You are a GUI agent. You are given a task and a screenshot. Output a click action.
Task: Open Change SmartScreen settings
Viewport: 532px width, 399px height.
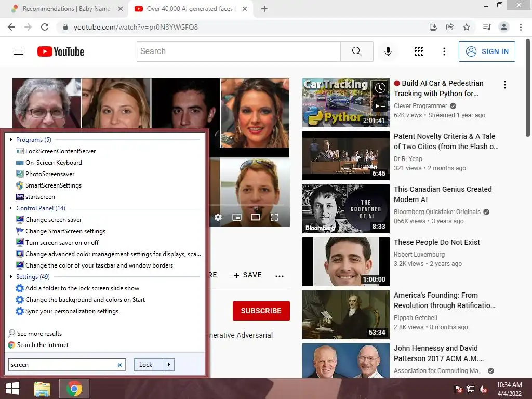pos(65,231)
